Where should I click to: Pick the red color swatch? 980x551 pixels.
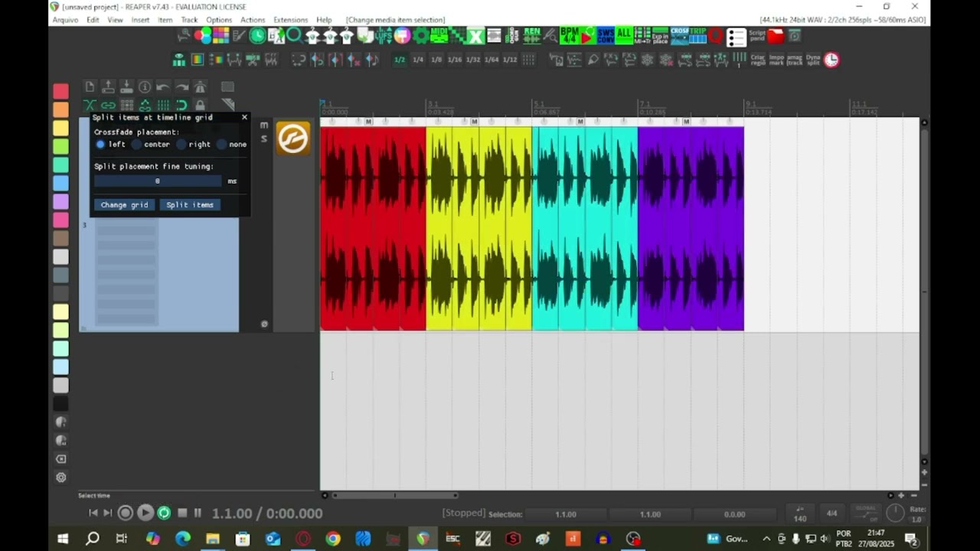[60, 91]
